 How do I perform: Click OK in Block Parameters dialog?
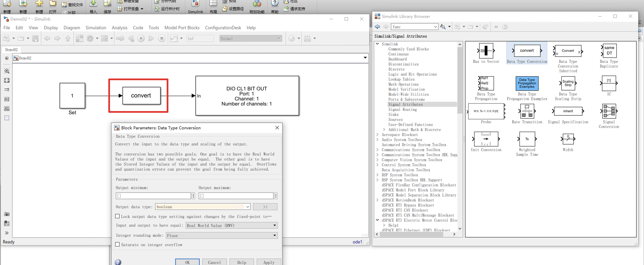click(187, 262)
